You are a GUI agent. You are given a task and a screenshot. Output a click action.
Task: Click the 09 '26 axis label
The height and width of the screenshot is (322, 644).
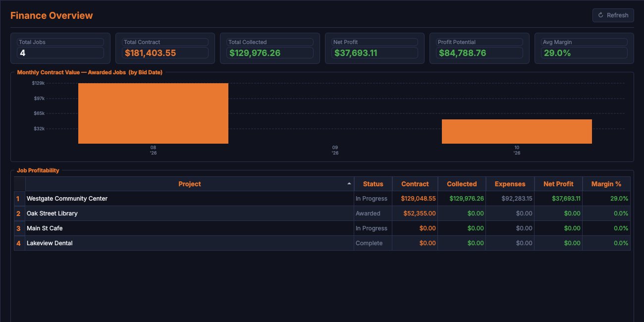[335, 150]
